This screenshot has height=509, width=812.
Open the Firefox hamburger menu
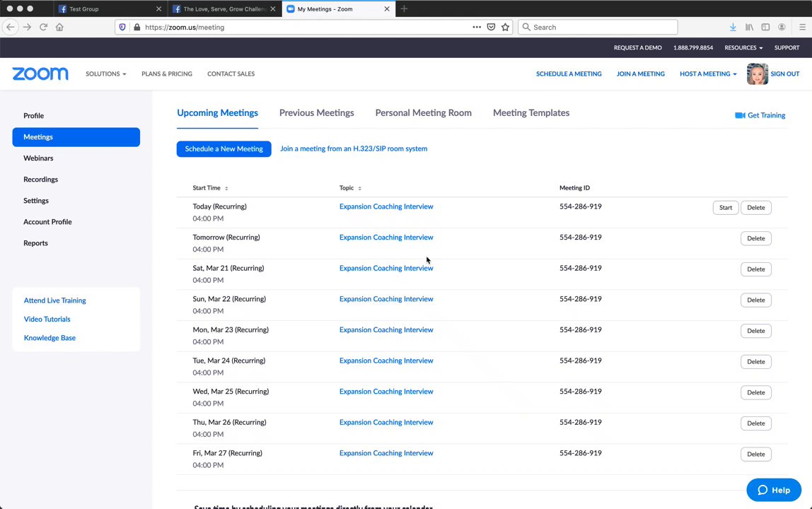802,27
